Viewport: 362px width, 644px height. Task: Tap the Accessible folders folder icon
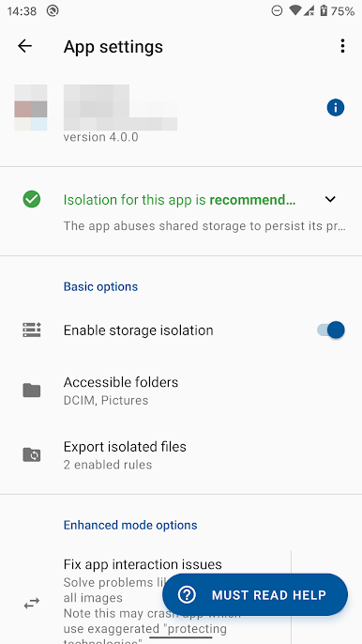32,391
